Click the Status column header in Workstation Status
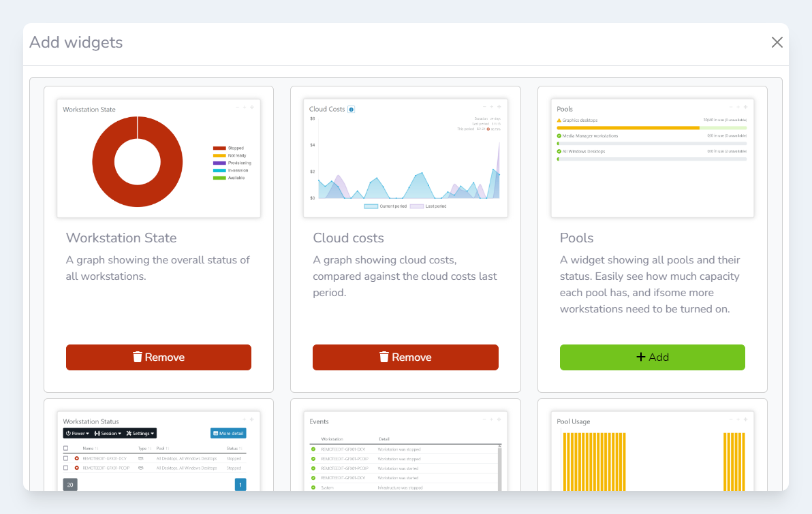Viewport: 812px width, 514px height. coord(234,449)
